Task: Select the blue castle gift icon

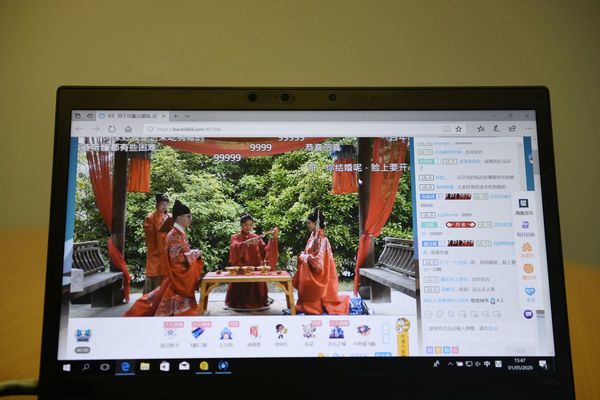Action: pos(226,333)
